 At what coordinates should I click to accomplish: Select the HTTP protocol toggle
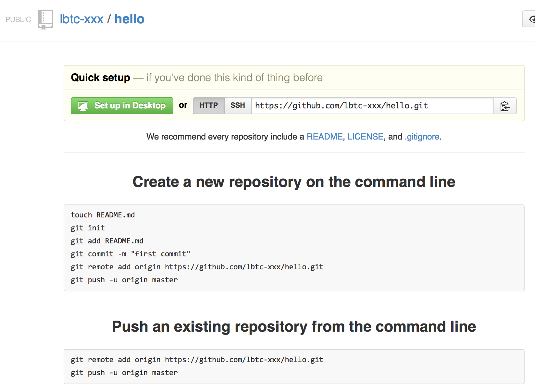(209, 106)
